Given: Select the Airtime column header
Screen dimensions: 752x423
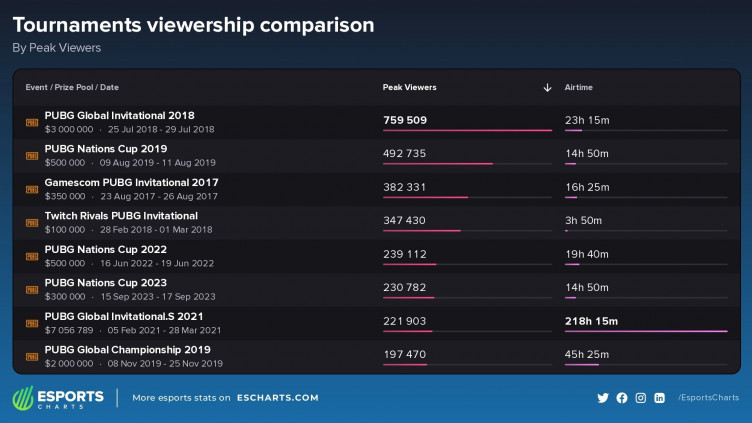Looking at the screenshot, I should coord(578,87).
